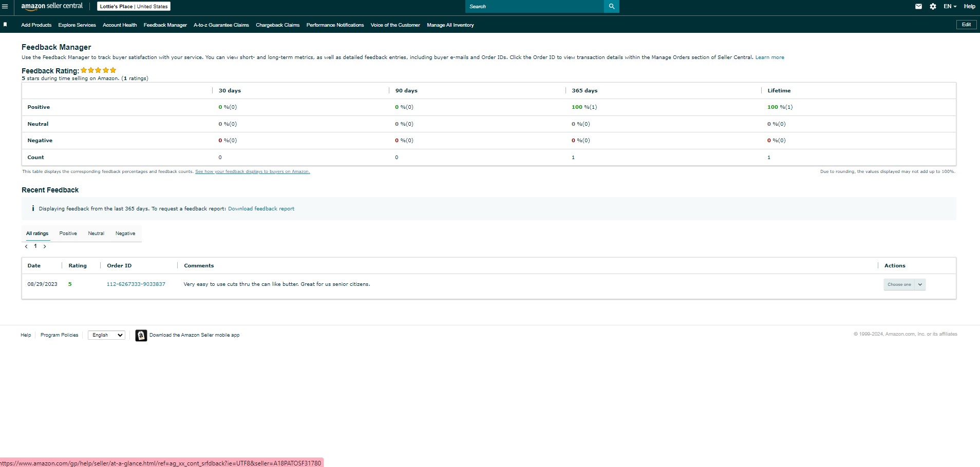Open Account Health menu item
The height and width of the screenshot is (467, 980).
pyautogui.click(x=120, y=25)
